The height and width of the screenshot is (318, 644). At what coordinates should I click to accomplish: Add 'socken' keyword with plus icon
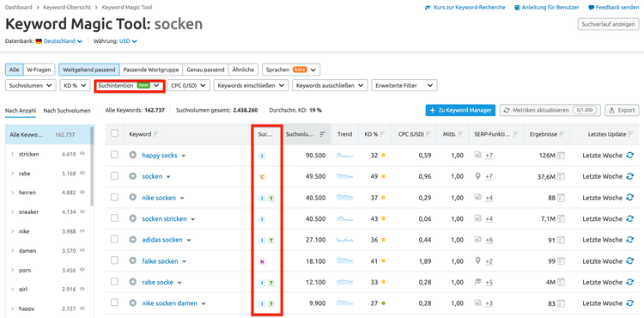(x=132, y=176)
